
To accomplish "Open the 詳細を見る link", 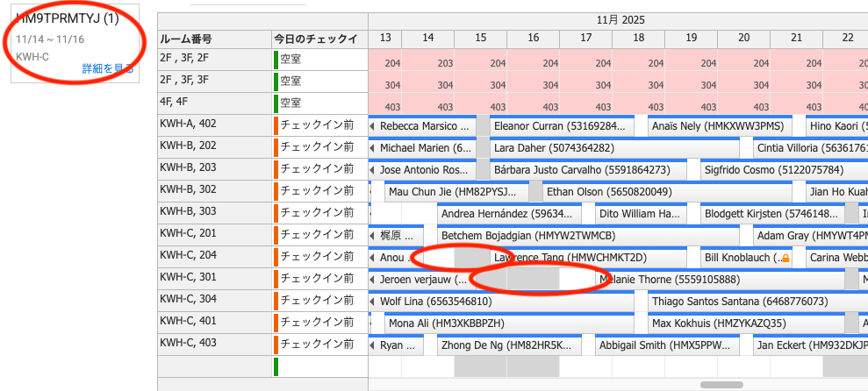I will point(108,68).
